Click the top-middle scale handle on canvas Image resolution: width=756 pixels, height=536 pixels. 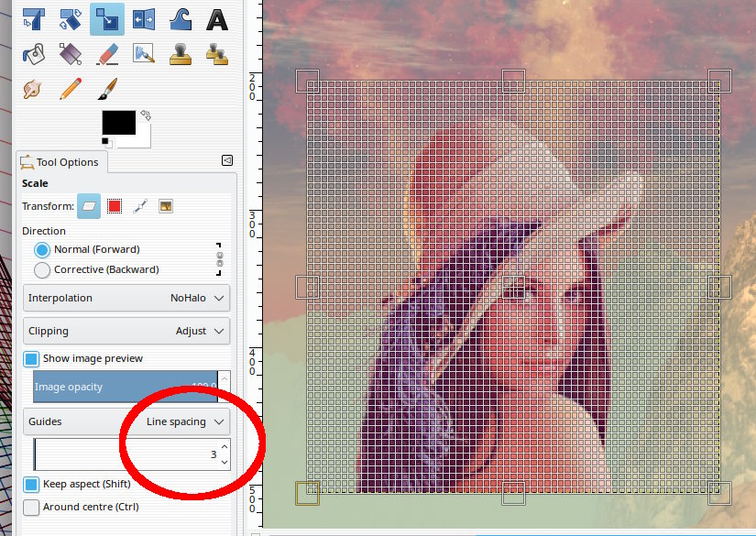[x=513, y=81]
